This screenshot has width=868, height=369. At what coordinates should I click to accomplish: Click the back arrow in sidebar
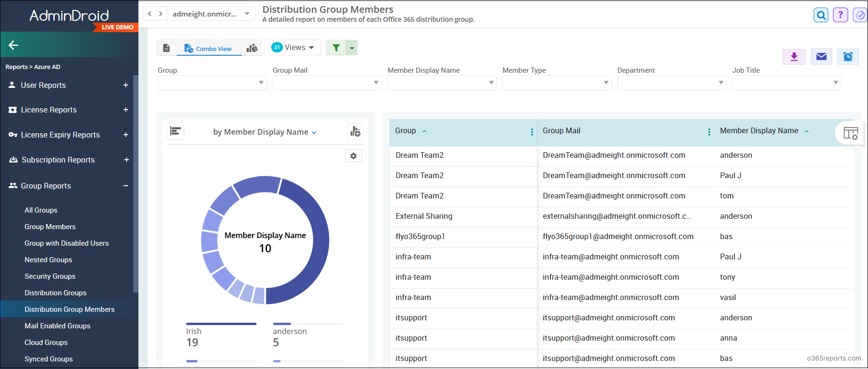pyautogui.click(x=13, y=45)
